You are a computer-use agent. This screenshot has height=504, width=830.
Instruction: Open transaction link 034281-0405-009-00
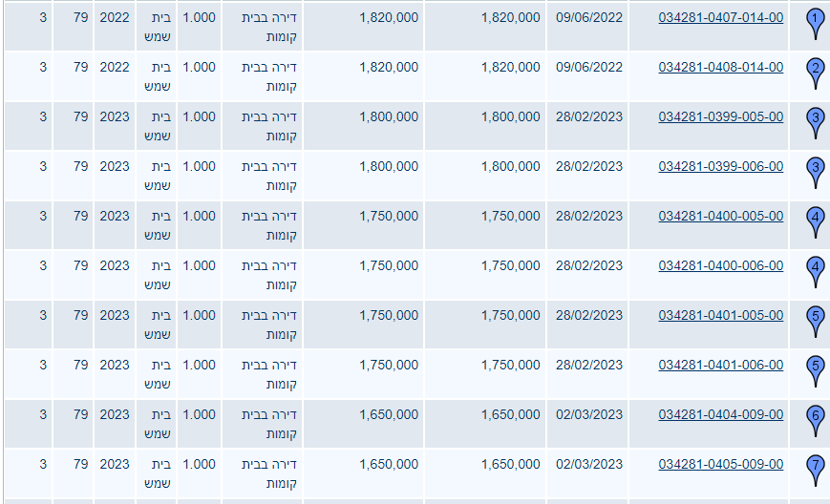(720, 464)
